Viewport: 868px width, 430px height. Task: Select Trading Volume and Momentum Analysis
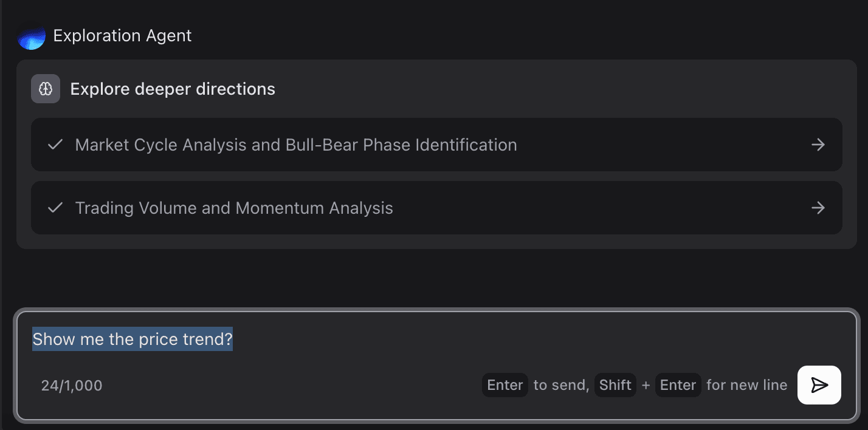coord(234,208)
